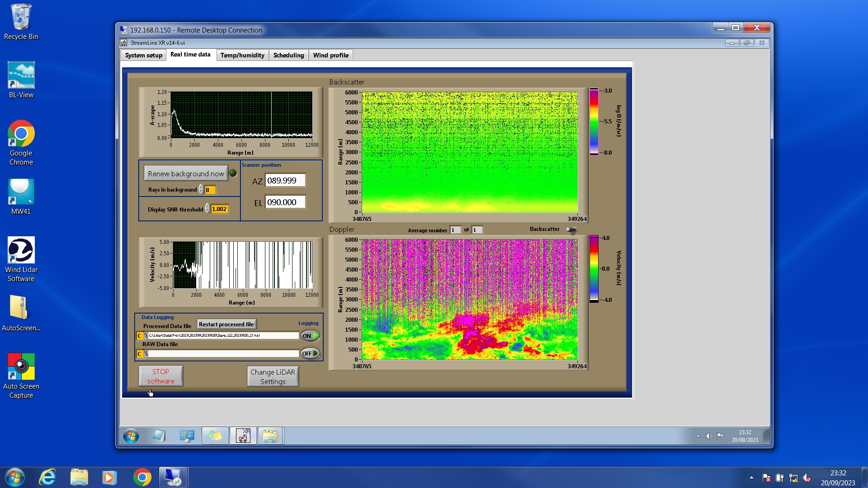Image resolution: width=868 pixels, height=488 pixels.
Task: Click the Display SNR threshold stepper arrows
Action: coord(207,209)
